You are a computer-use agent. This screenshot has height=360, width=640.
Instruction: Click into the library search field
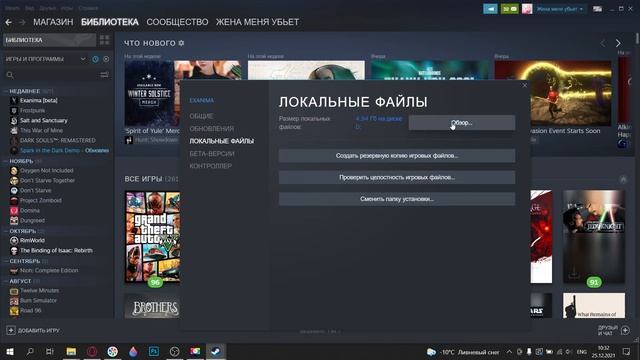tap(56, 75)
